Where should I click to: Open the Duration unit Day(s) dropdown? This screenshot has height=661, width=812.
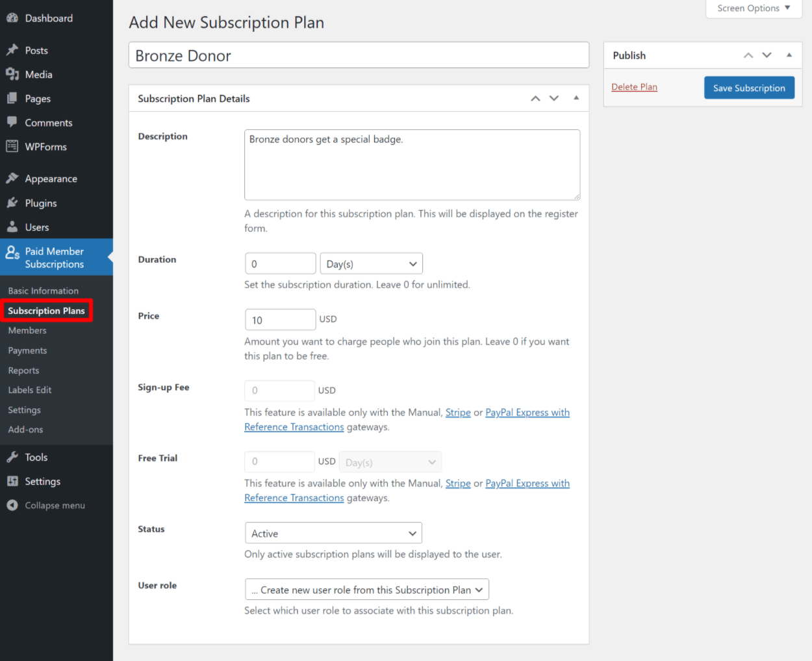click(371, 264)
